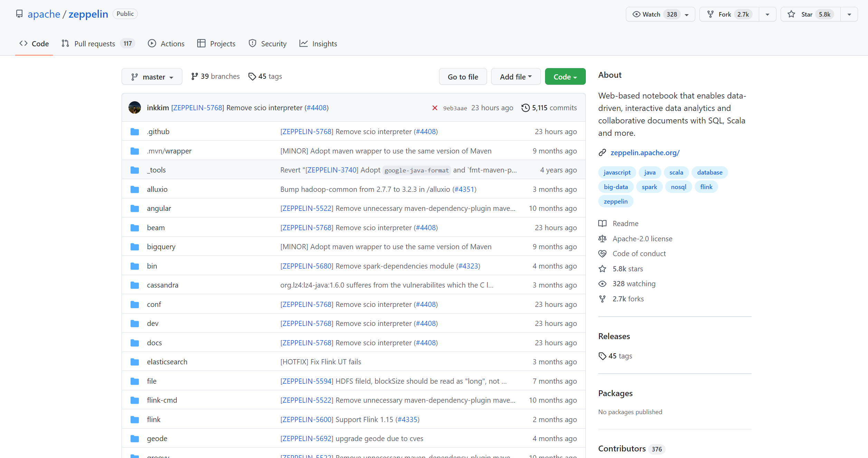Star the zeppelin repository

pyautogui.click(x=811, y=14)
